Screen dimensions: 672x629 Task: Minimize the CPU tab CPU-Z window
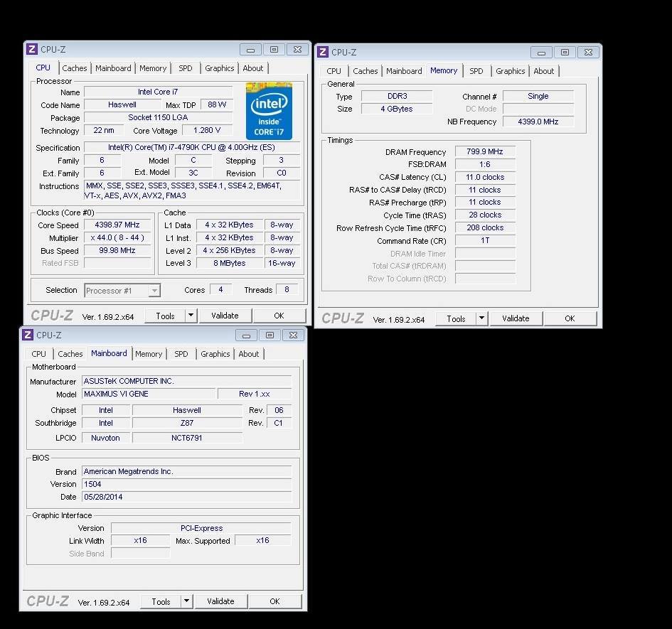pyautogui.click(x=251, y=50)
